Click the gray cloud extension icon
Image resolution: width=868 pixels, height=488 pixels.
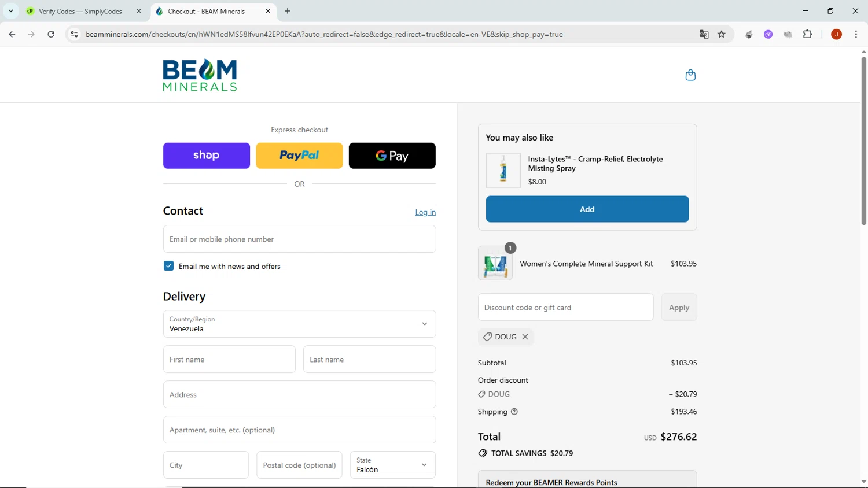(x=788, y=34)
